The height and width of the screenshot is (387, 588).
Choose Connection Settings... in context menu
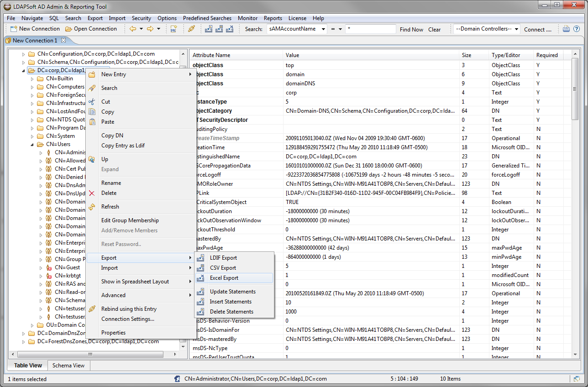(128, 319)
